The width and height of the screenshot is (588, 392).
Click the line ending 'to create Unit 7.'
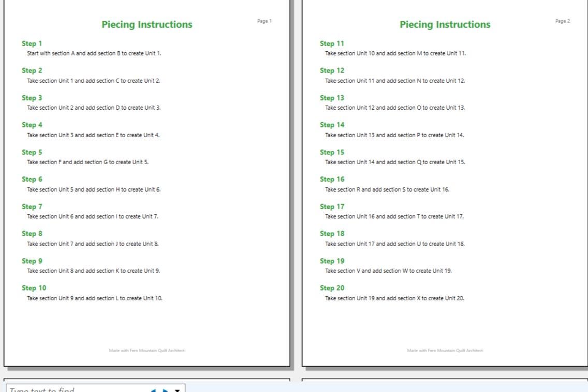pyautogui.click(x=93, y=216)
